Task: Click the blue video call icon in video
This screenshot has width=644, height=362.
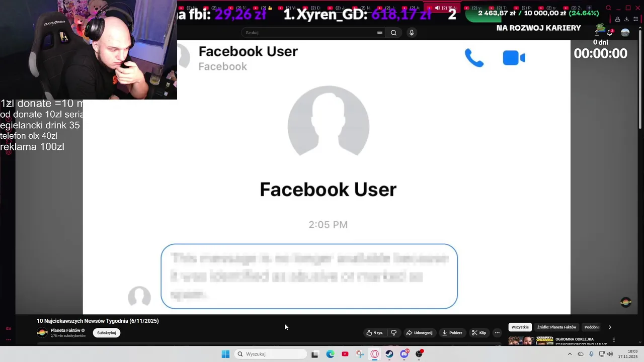Action: [x=514, y=58]
